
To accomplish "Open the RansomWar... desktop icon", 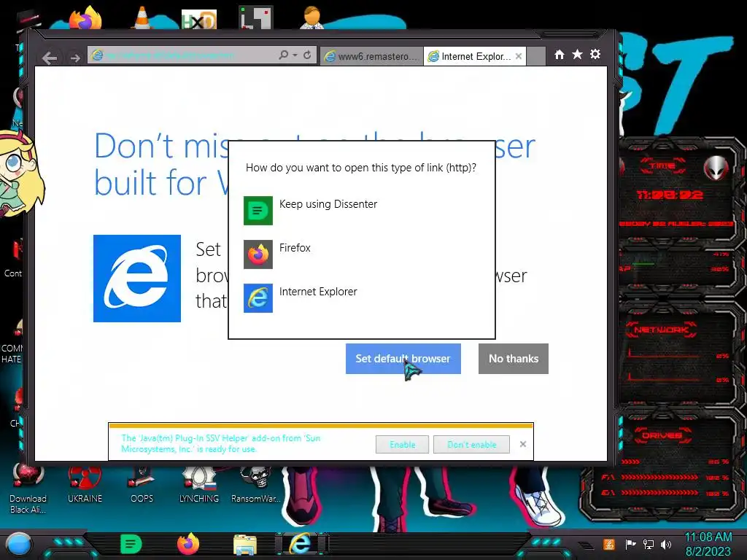I will click(x=256, y=485).
